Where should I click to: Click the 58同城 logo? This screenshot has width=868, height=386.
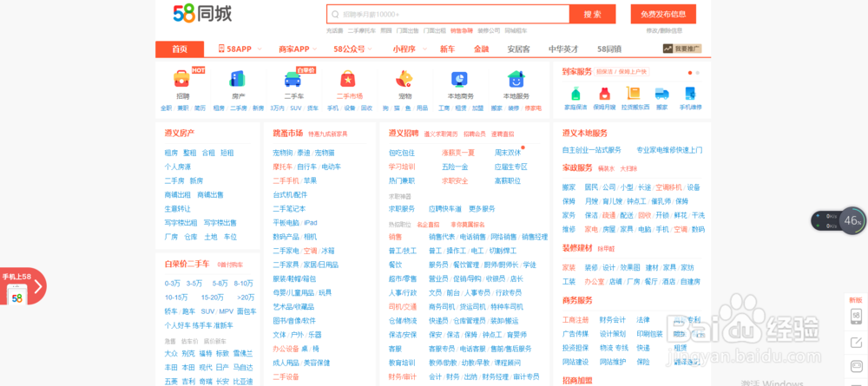pyautogui.click(x=202, y=13)
